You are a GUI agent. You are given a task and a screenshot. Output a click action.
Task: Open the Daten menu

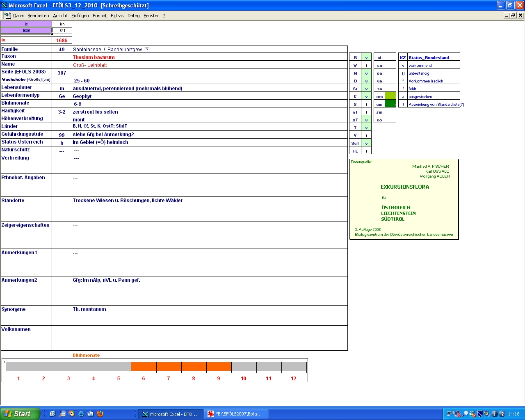point(134,16)
